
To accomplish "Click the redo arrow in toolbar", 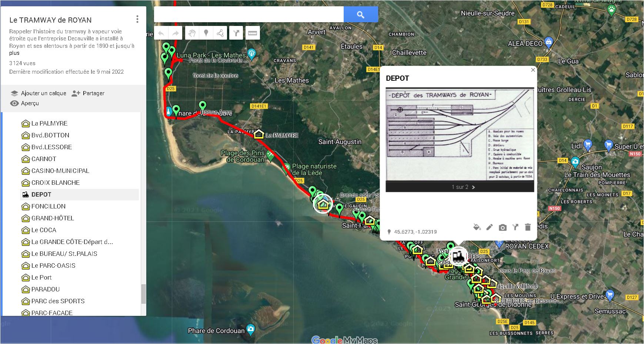I will tap(176, 33).
